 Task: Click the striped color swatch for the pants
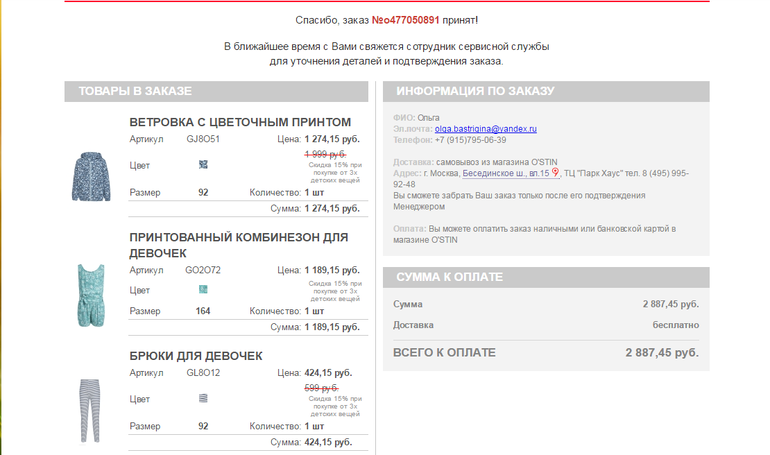tap(203, 398)
